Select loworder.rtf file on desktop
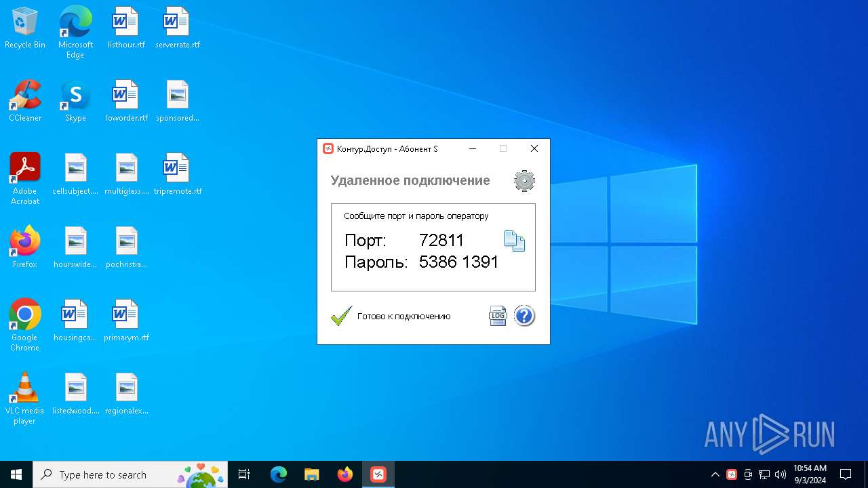 tap(126, 102)
